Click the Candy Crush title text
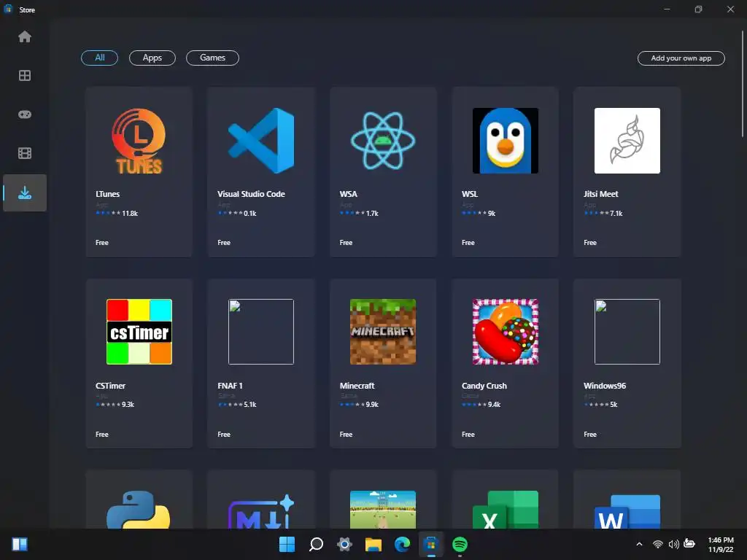The width and height of the screenshot is (747, 560). pos(484,386)
